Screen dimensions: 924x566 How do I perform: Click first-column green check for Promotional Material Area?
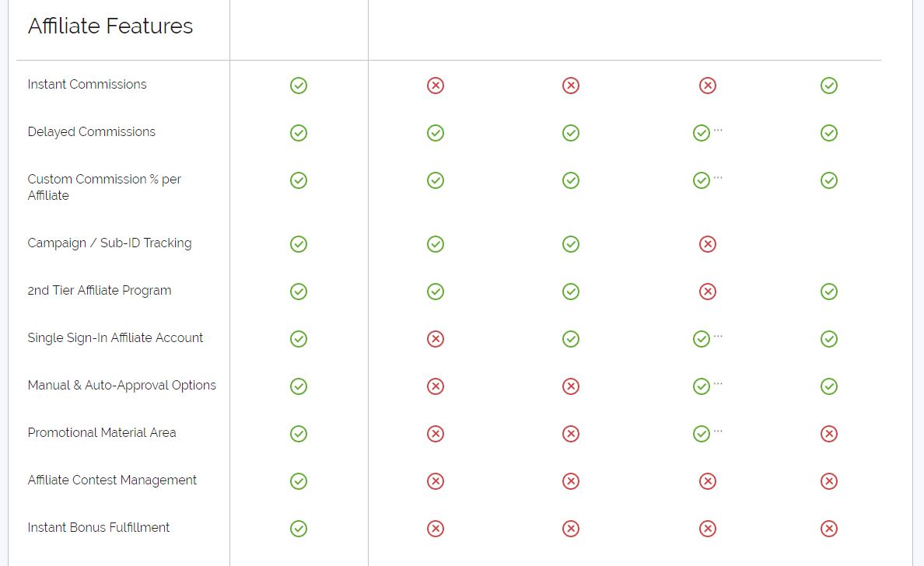pos(299,434)
